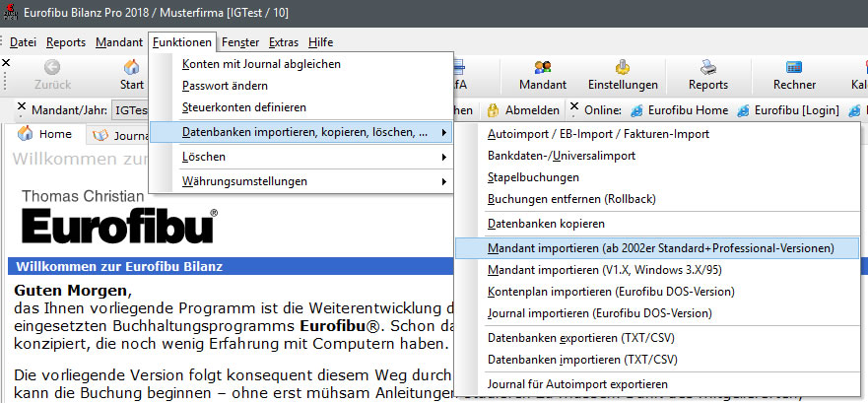Click the Eurofibu app icon in title bar
This screenshot has width=868, height=403.
click(x=11, y=12)
